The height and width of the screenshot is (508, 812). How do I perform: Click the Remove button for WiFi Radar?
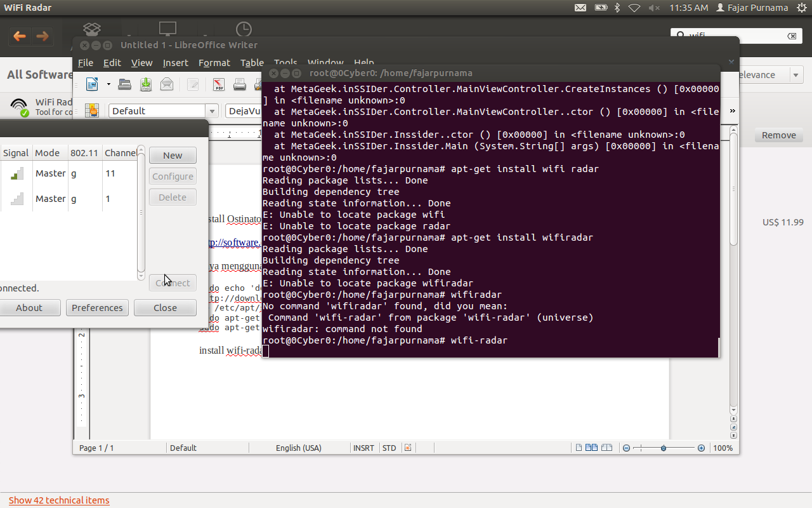pyautogui.click(x=778, y=135)
